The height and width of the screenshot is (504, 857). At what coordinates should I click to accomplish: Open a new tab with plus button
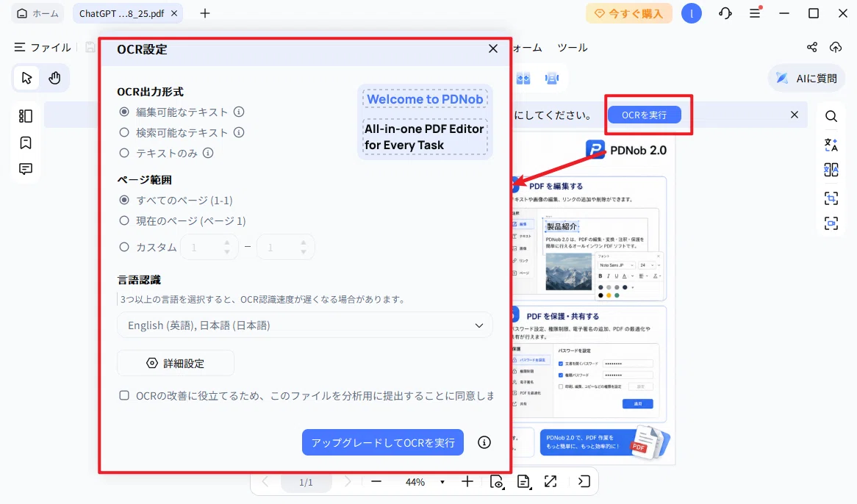point(205,13)
